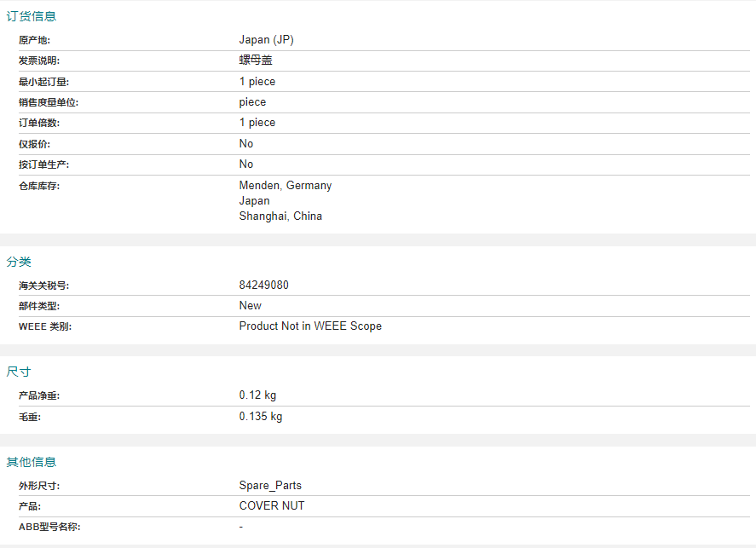This screenshot has height=548, width=756.
Task: Click the 0.135 kg gross weight value
Action: coord(261,417)
